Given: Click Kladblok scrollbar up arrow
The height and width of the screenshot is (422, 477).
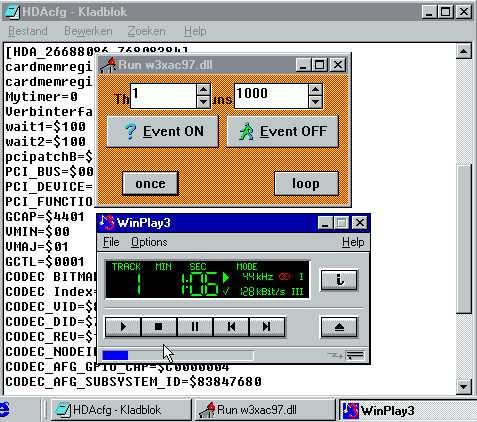Looking at the screenshot, I should tap(464, 51).
